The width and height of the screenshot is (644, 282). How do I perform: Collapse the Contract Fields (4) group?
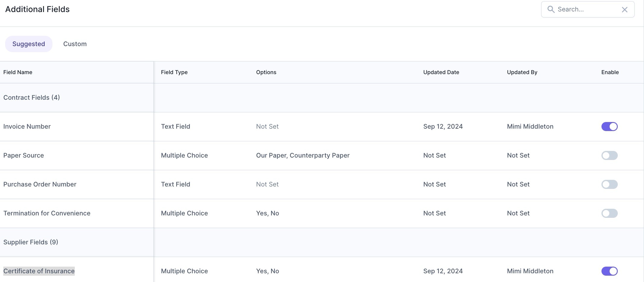coord(32,98)
